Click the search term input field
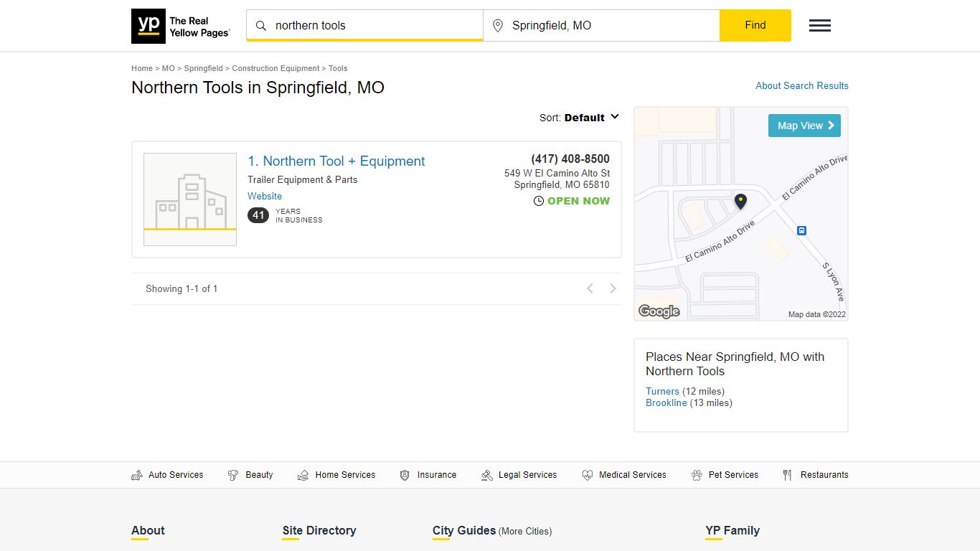 tap(364, 26)
